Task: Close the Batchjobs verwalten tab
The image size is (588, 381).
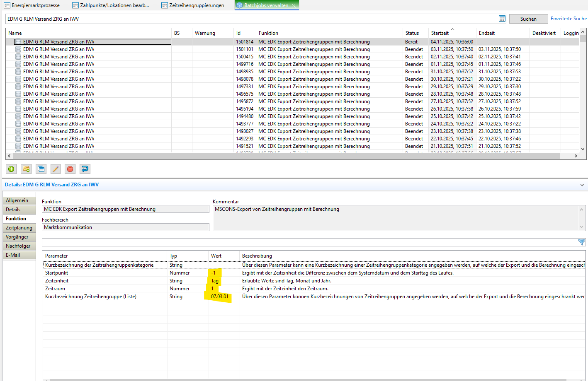Action: 294,5
